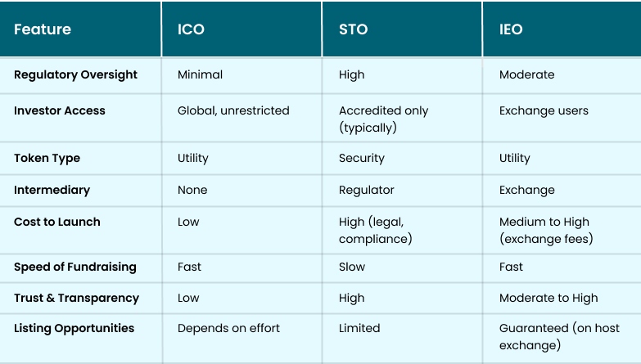Select the 'Depends on effort' cell
Image resolution: width=641 pixels, height=364 pixels.
(x=228, y=328)
